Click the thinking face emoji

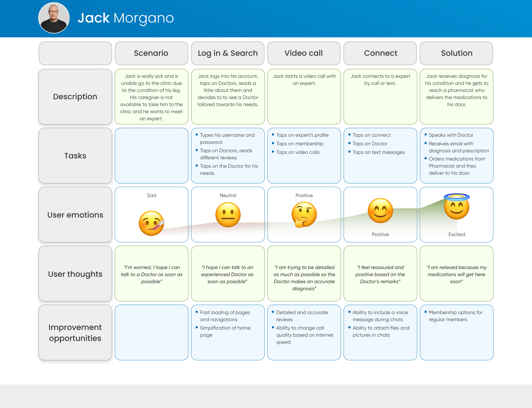coord(304,215)
